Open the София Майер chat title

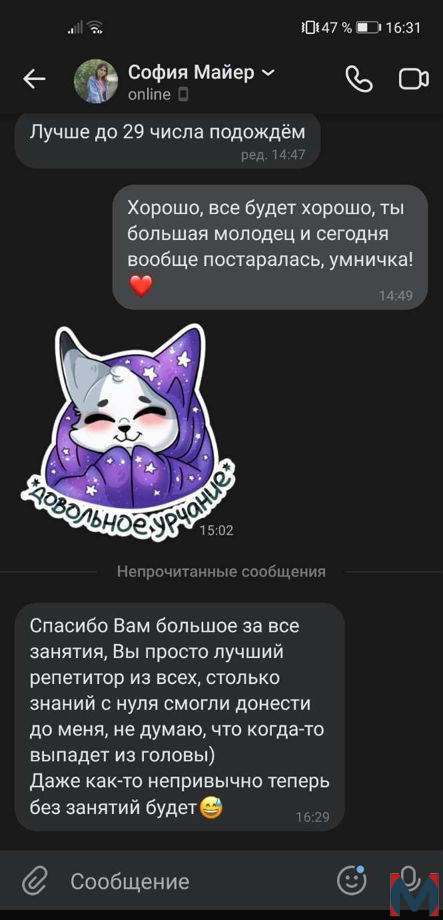coord(191,73)
